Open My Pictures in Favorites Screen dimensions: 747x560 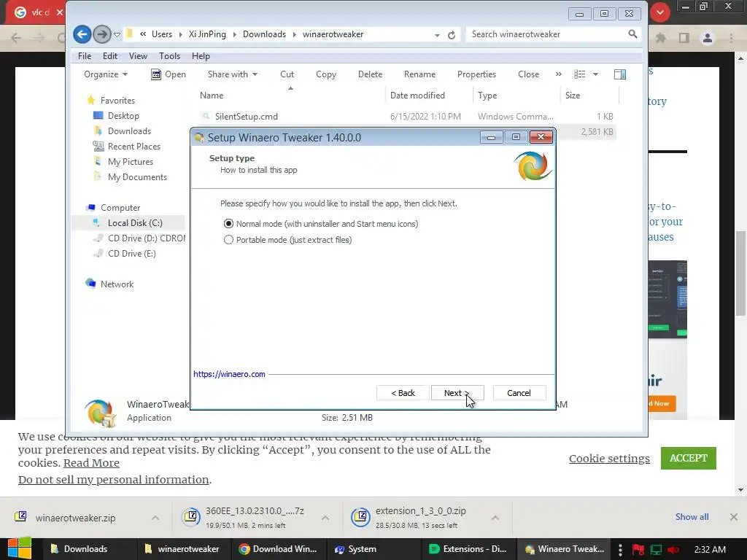130,162
